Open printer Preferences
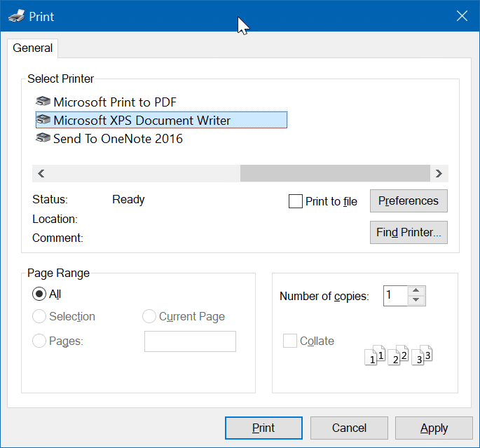Image resolution: width=480 pixels, height=448 pixels. pyautogui.click(x=409, y=201)
